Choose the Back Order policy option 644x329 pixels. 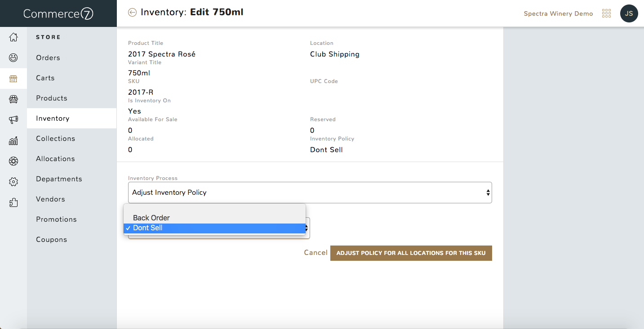pos(215,218)
